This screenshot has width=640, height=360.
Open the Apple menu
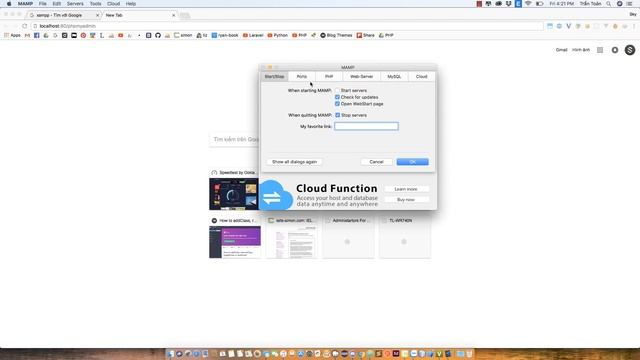coord(9,4)
